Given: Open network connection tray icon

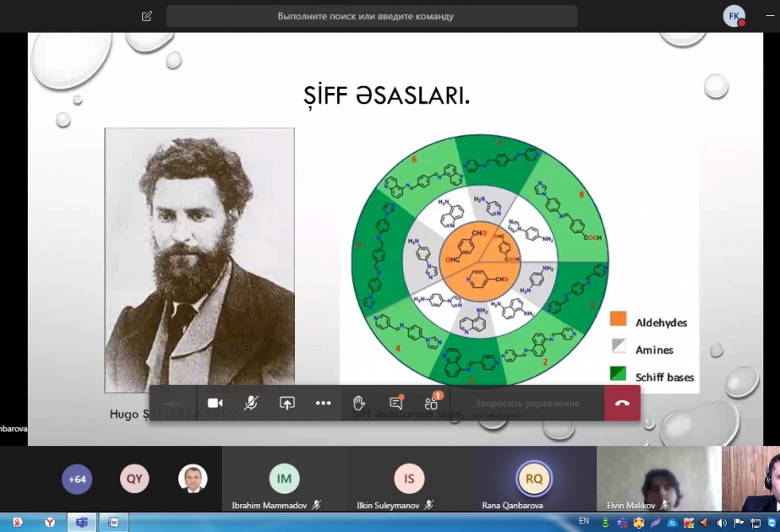Looking at the screenshot, I should tap(755, 523).
